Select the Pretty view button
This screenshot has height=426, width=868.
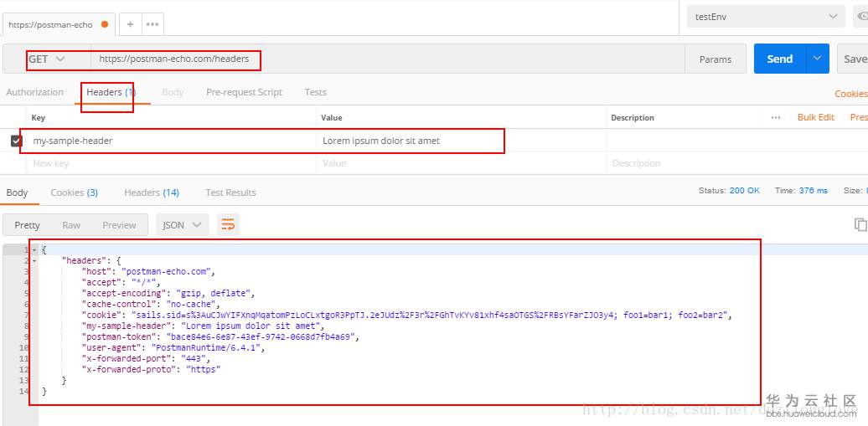click(27, 224)
